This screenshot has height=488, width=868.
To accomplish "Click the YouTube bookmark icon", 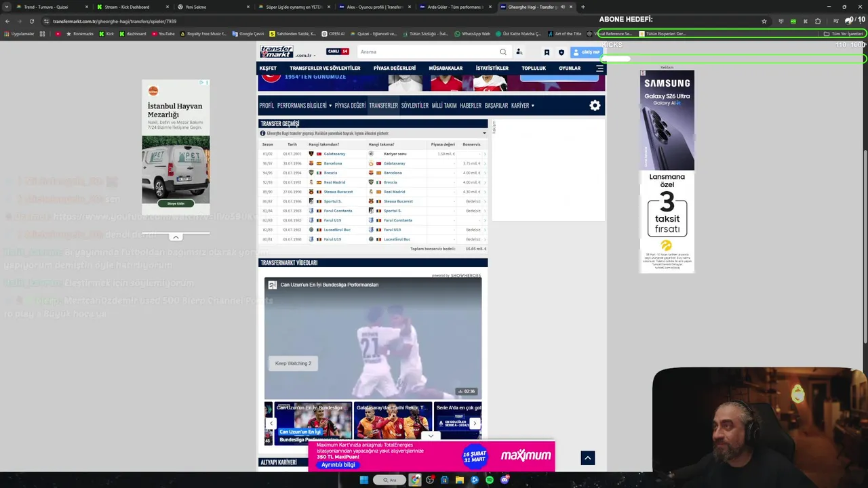I will (153, 34).
